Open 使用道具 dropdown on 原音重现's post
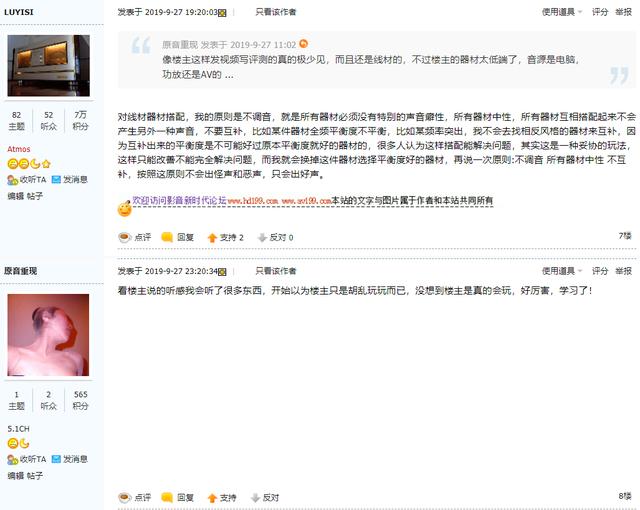 pyautogui.click(x=561, y=271)
